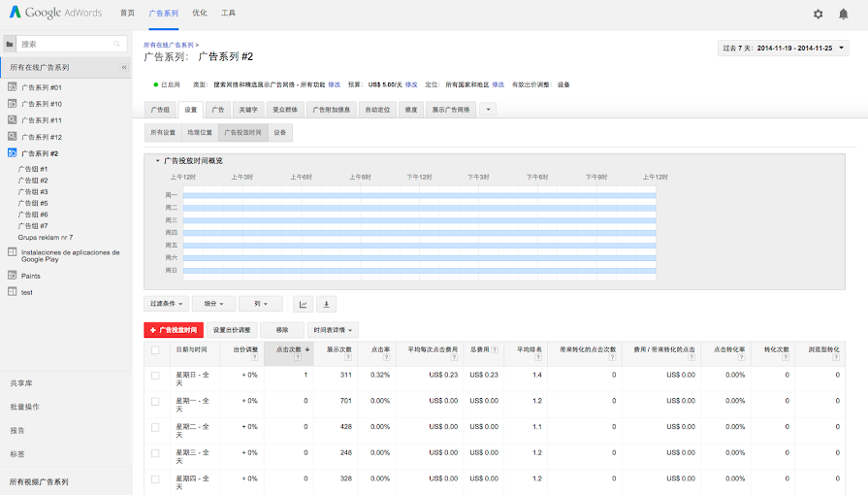Tick the 星期二 row checkbox

pos(155,426)
